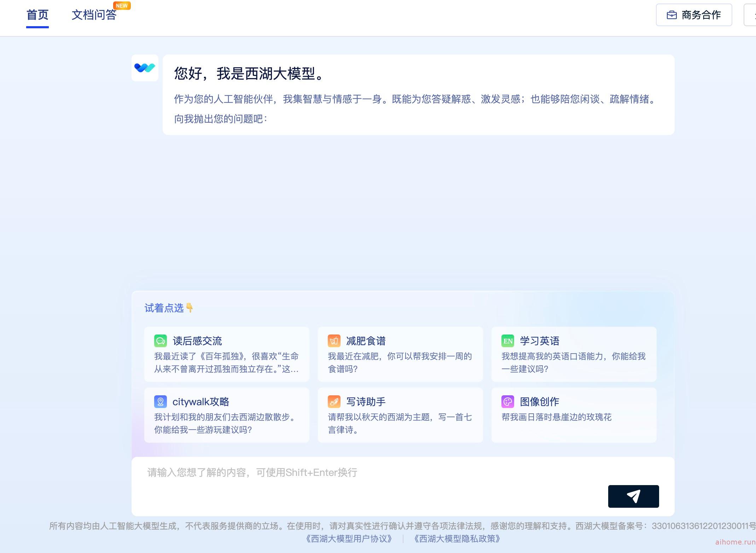Send the message with the paper-plane button
756x553 pixels.
[x=633, y=496]
